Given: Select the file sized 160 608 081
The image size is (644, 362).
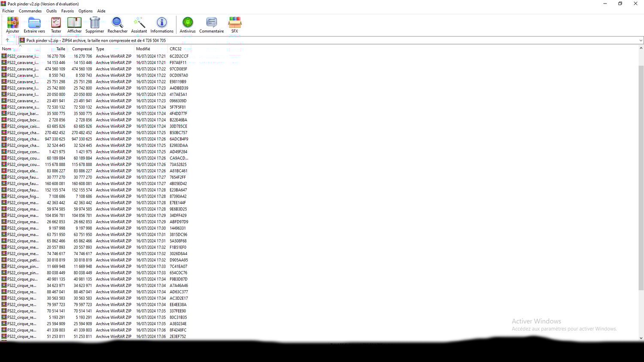Looking at the screenshot, I should [x=94, y=184].
